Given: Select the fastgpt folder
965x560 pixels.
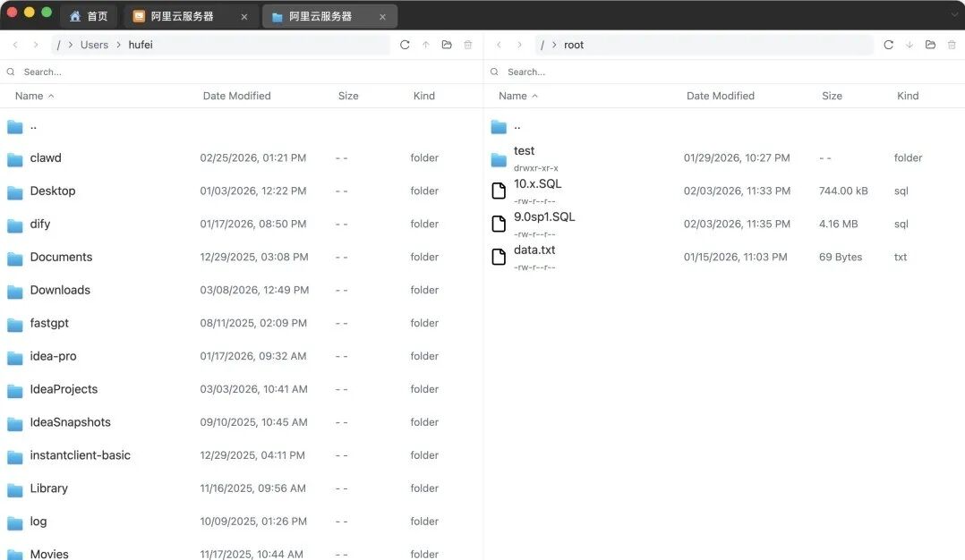Looking at the screenshot, I should coord(242,323).
